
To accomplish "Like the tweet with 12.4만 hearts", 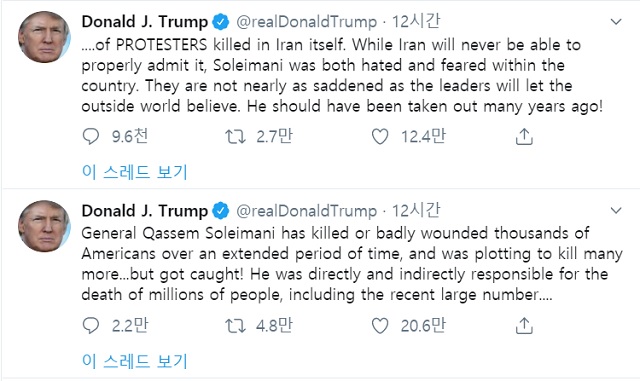I will [x=380, y=136].
